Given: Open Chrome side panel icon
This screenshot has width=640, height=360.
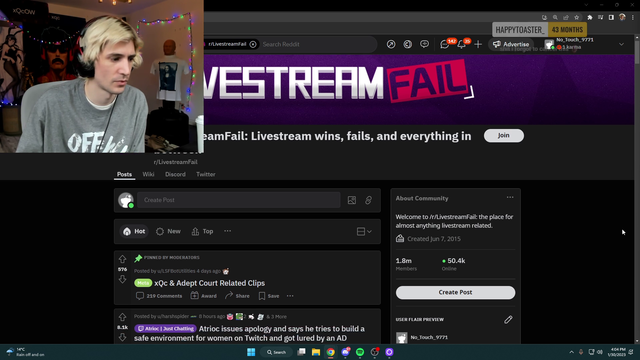Looking at the screenshot, I should click(611, 17).
